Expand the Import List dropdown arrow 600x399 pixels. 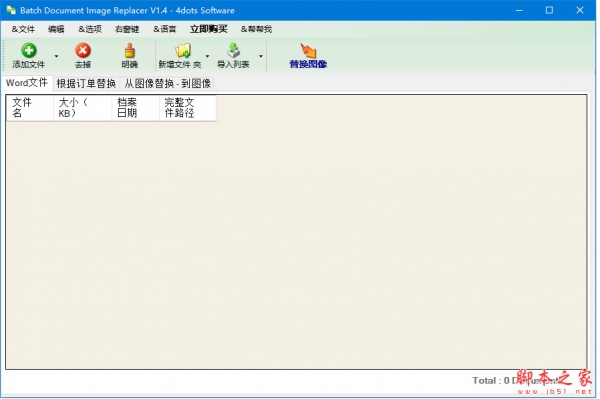[x=261, y=56]
